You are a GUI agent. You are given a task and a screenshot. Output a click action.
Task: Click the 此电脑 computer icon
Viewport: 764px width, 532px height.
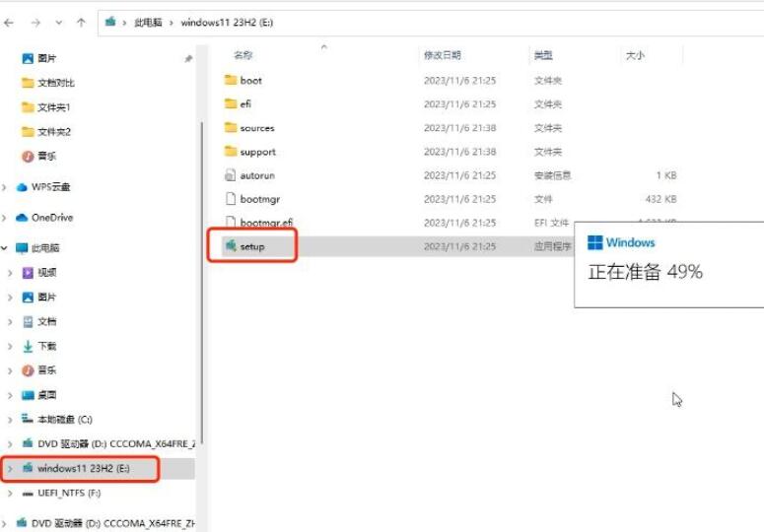click(22, 248)
